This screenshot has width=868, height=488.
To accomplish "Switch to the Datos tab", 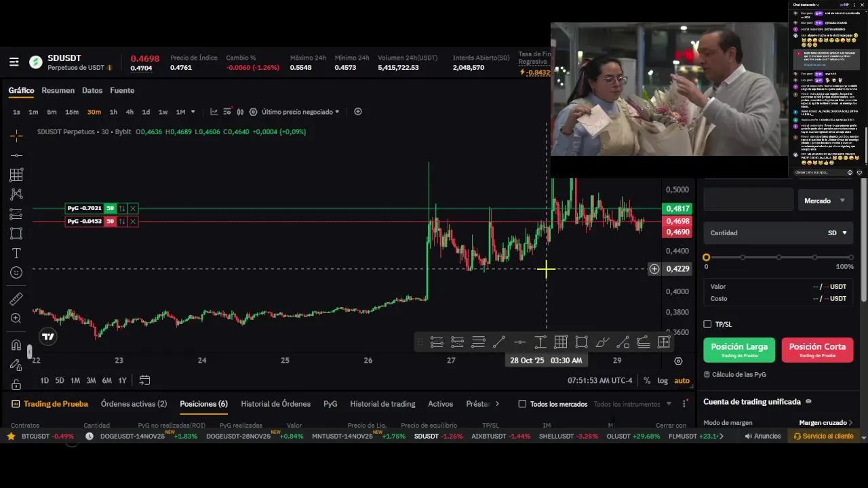I will tap(92, 90).
